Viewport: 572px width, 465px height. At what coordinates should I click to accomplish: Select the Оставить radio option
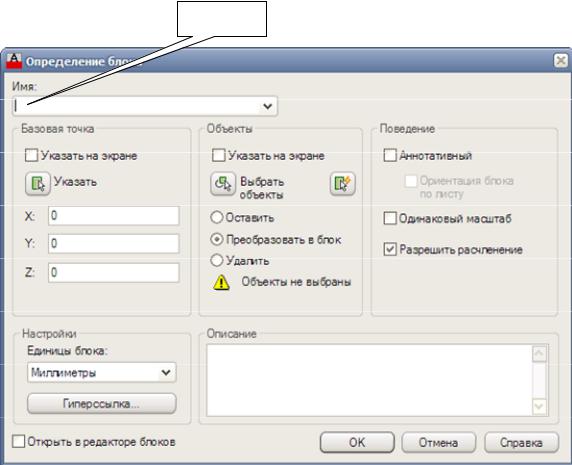[217, 217]
